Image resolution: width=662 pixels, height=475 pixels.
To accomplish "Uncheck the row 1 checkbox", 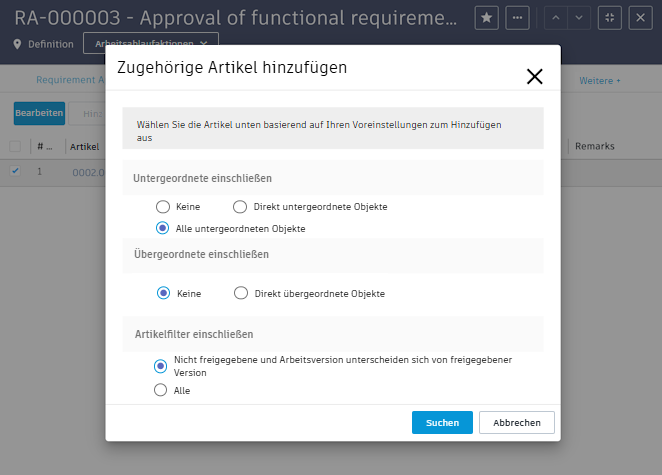I will 15,171.
